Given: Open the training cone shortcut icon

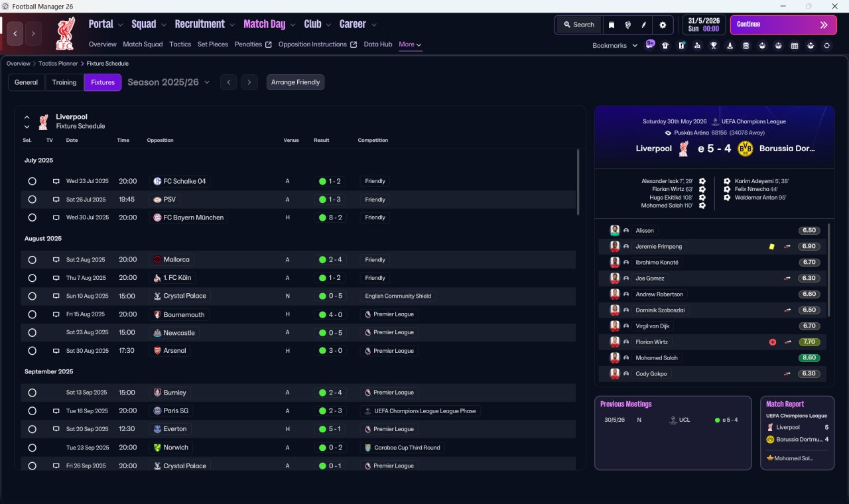Looking at the screenshot, I should 730,46.
